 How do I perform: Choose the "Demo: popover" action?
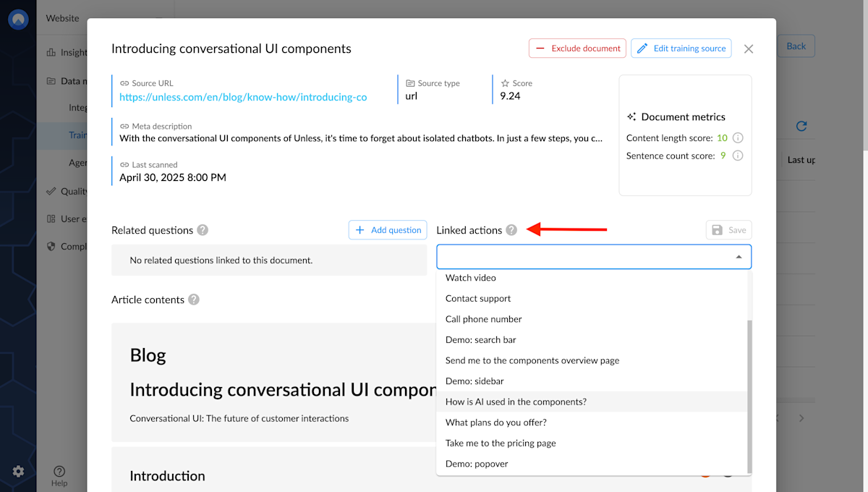click(x=477, y=464)
